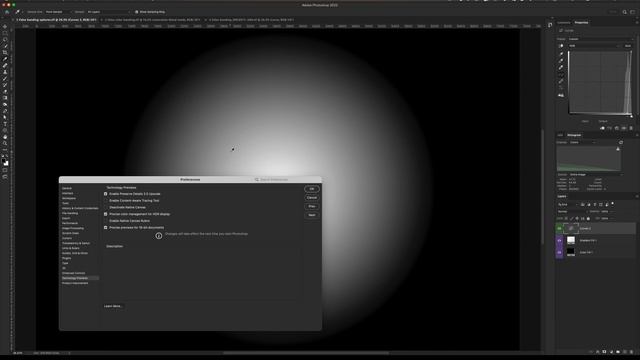The height and width of the screenshot is (360, 640).
Task: Pick the gray point eyedropper in Curves
Action: (561, 60)
